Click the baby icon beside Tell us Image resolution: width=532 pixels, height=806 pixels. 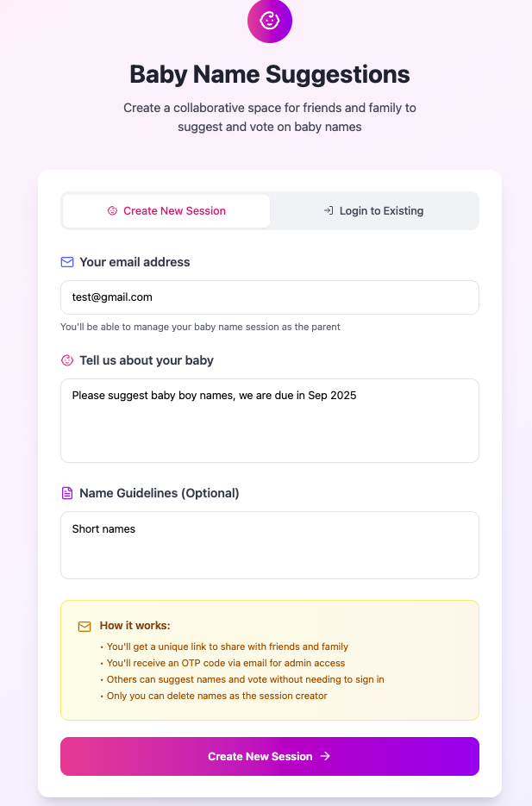pos(67,360)
